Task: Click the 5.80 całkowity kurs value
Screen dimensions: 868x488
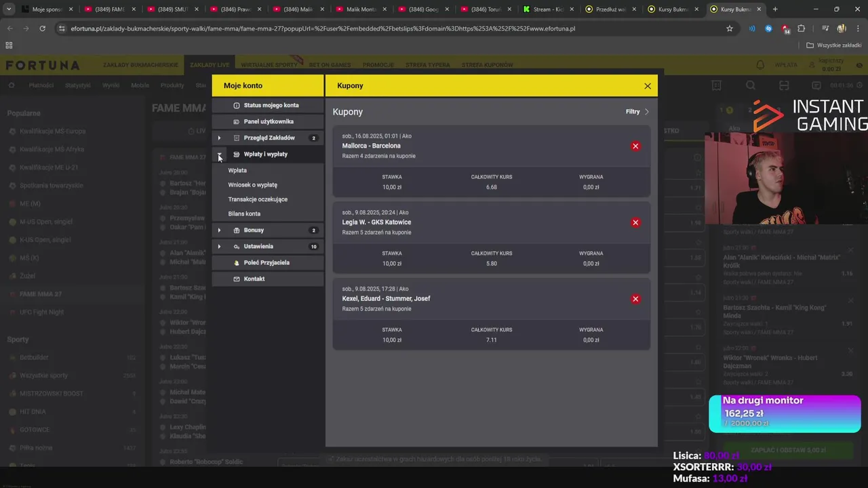Action: click(x=492, y=264)
